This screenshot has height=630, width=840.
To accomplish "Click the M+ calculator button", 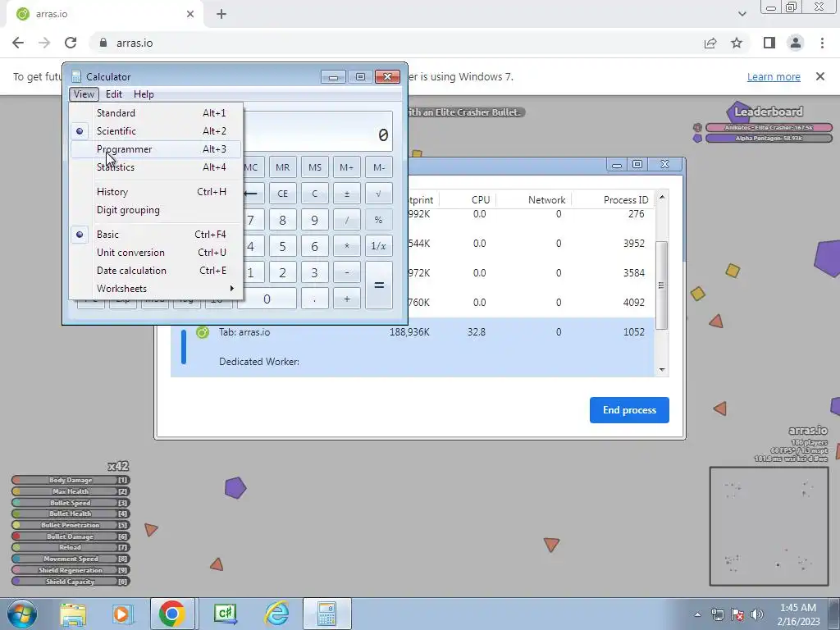I will [347, 167].
